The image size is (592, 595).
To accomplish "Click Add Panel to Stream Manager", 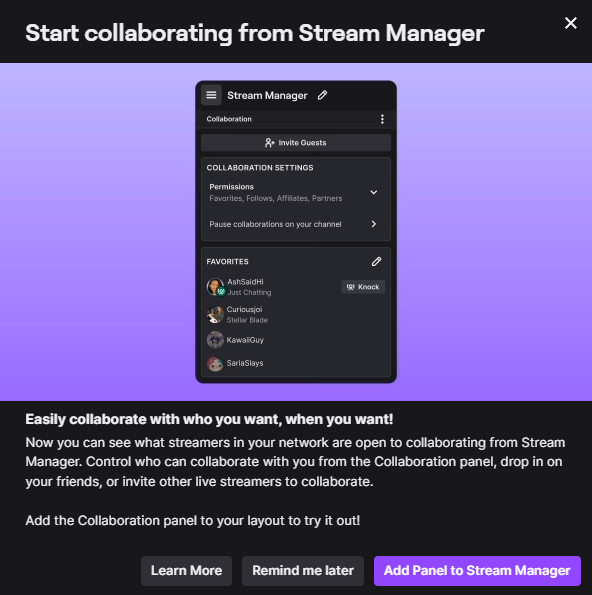I will [477, 570].
